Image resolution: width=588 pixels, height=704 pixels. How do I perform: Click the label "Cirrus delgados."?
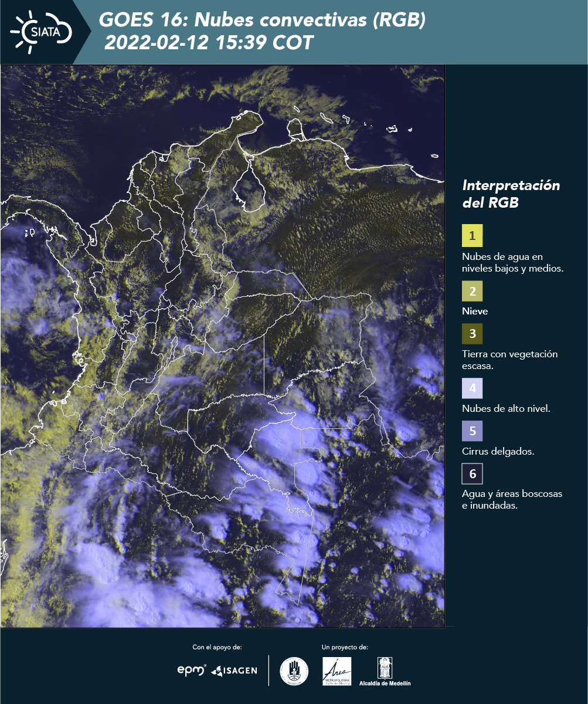[x=498, y=451]
